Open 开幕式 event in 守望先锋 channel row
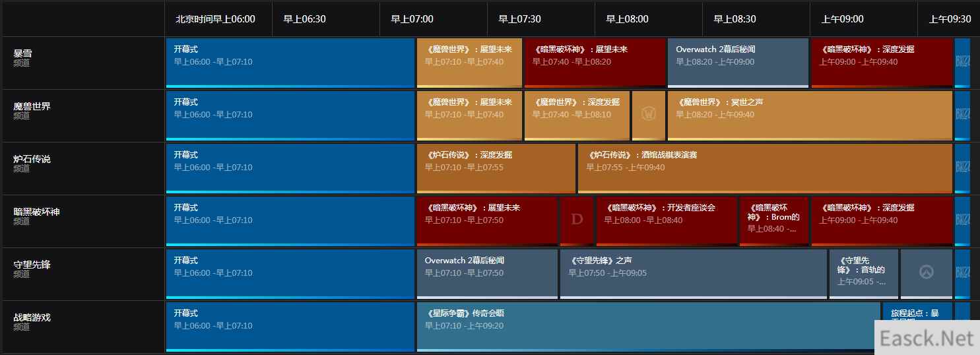The image size is (980, 355). (x=290, y=274)
